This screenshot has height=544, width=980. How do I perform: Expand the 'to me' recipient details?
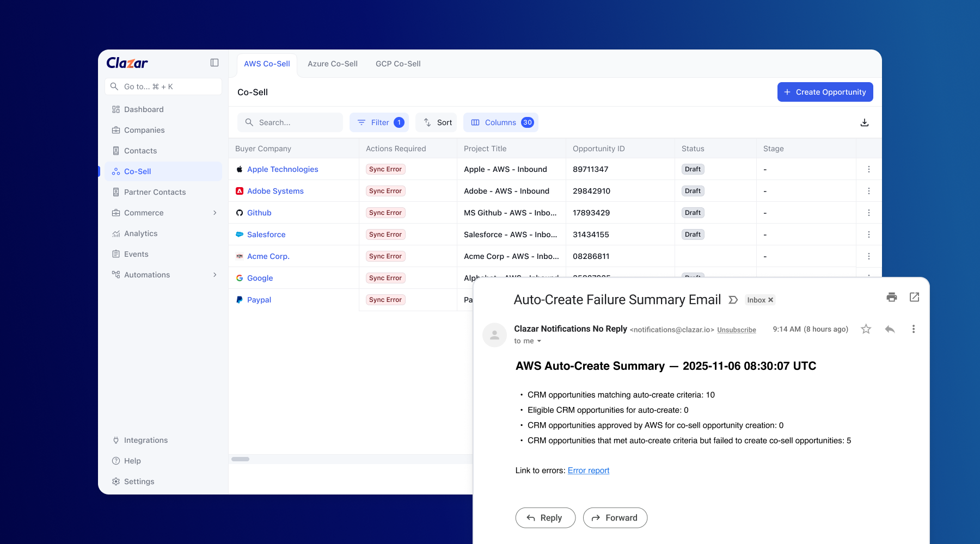click(539, 341)
